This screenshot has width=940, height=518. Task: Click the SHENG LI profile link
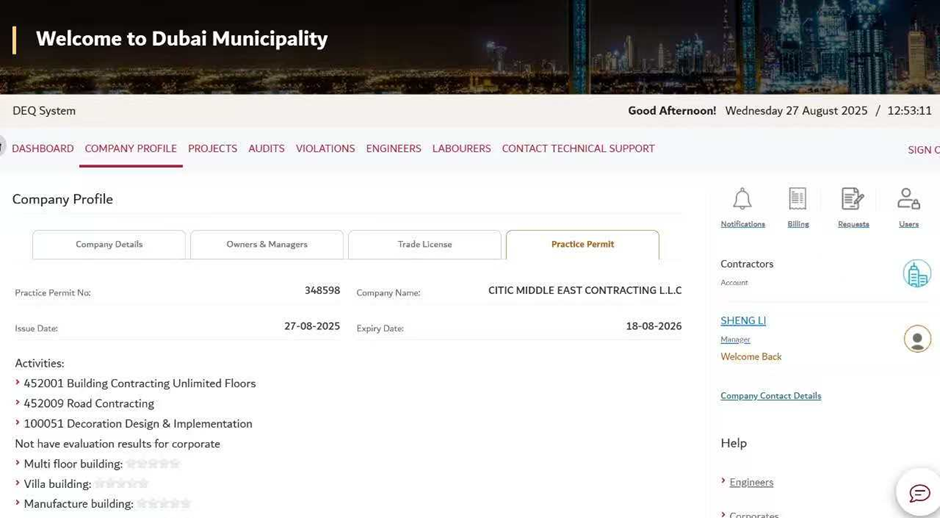coord(743,321)
